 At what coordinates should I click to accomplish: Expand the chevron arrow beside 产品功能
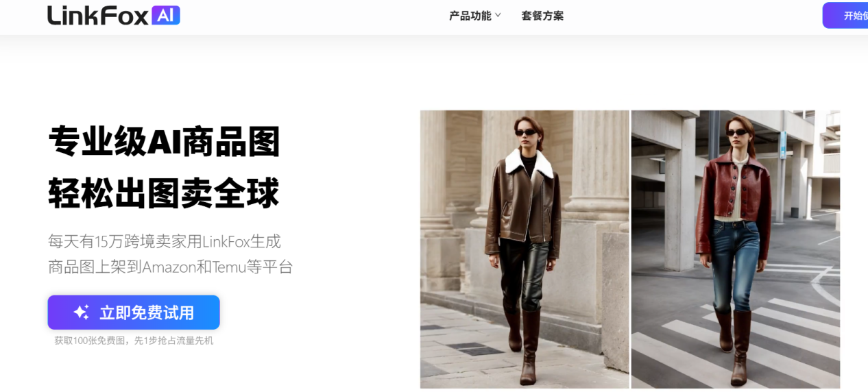(498, 15)
